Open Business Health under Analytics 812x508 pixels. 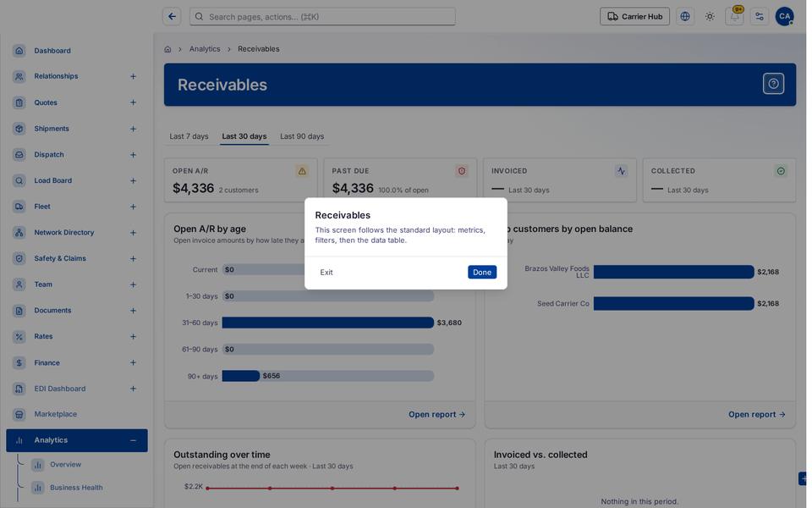(x=76, y=488)
